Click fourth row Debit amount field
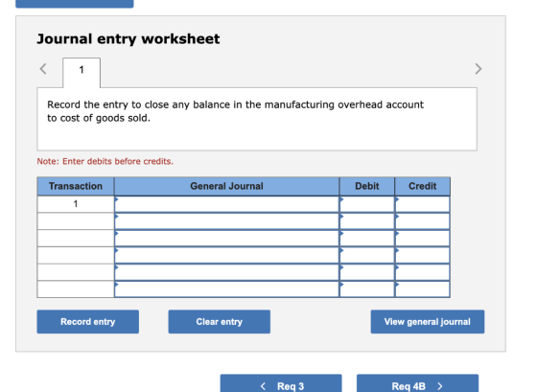Viewport: 537px width, 392px height. pyautogui.click(x=366, y=255)
